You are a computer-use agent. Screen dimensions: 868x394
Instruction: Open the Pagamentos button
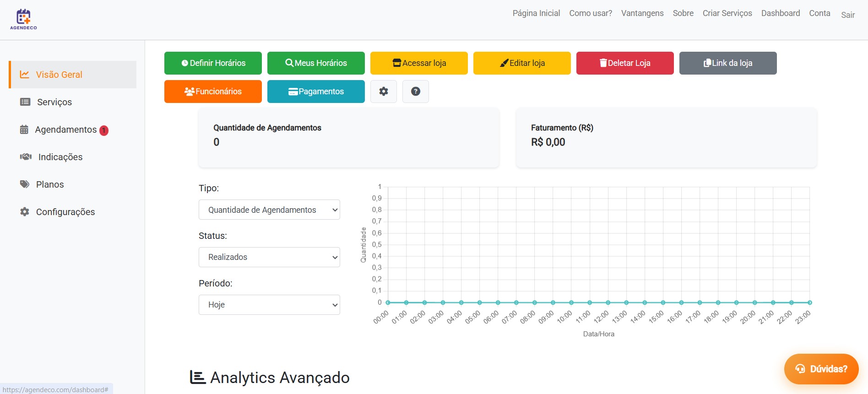coord(316,92)
